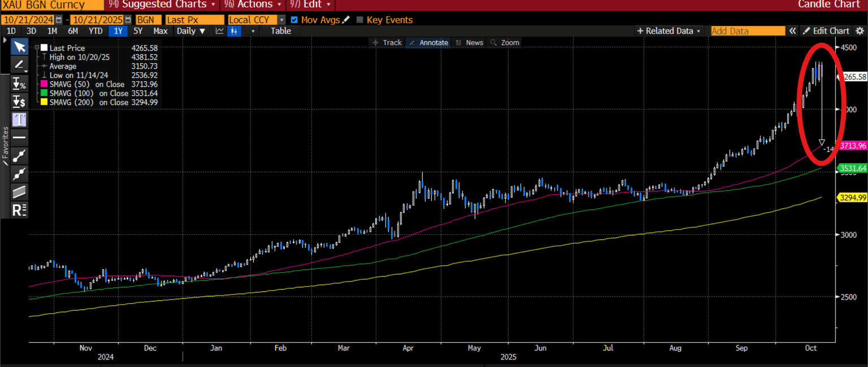Select the Text annotation tool

point(19,119)
